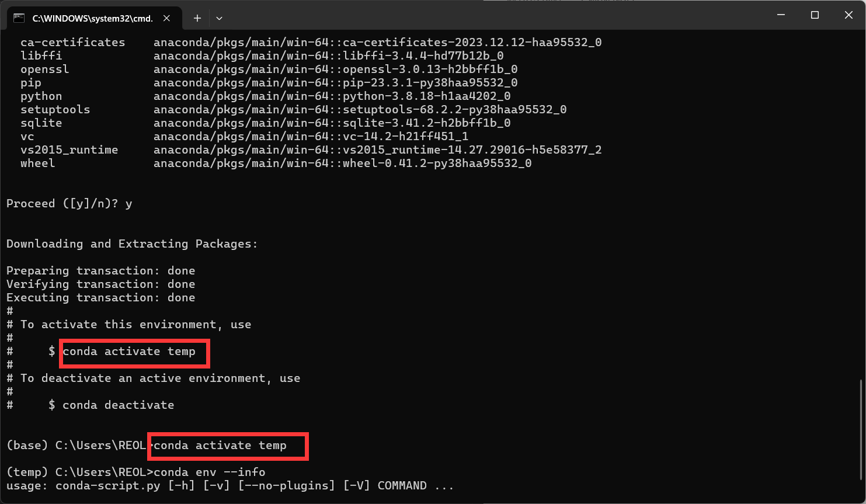
Task: Expand the new-tab profile dropdown chevron
Action: point(219,18)
